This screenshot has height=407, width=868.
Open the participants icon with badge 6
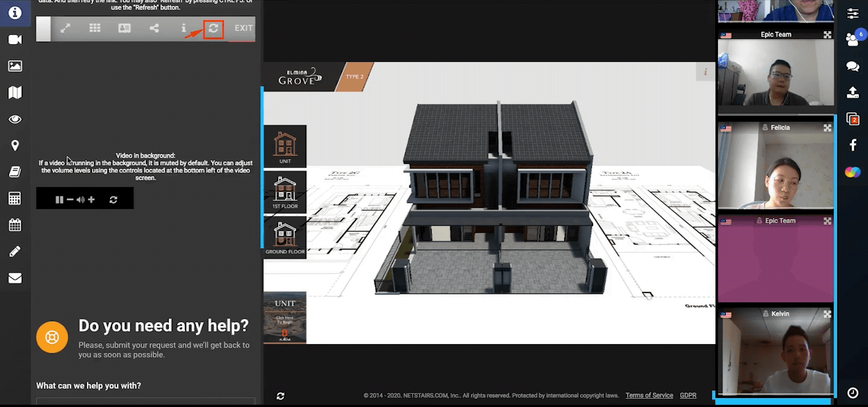[x=853, y=39]
